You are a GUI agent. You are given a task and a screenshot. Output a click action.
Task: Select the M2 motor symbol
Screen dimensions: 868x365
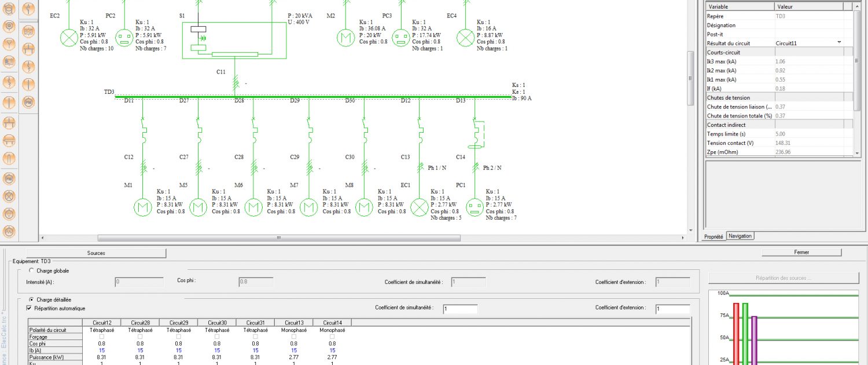(x=345, y=38)
